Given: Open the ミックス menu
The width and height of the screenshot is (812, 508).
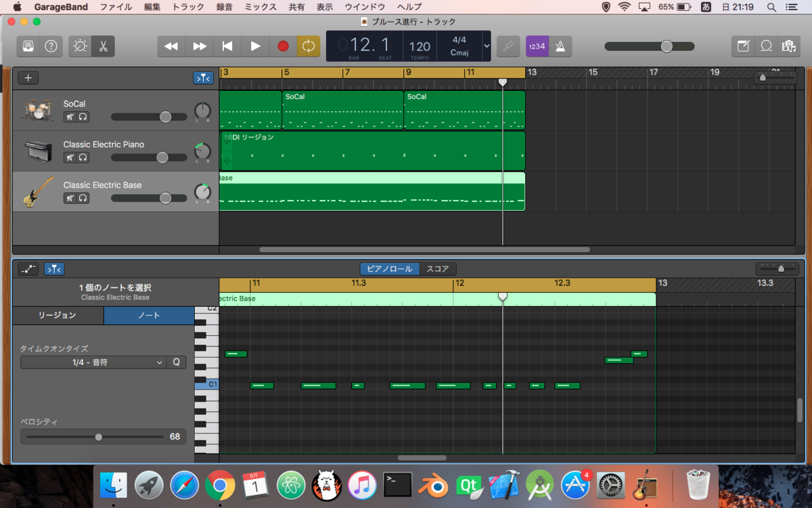Looking at the screenshot, I should click(x=260, y=7).
